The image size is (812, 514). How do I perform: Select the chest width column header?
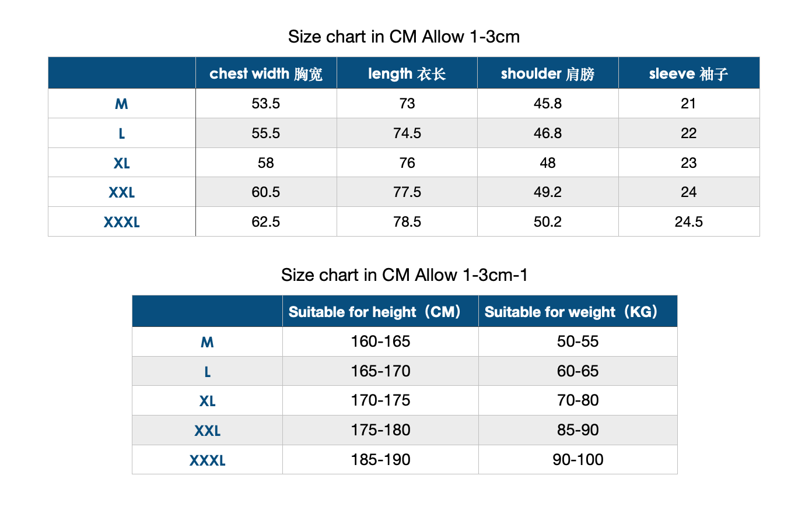(x=266, y=73)
